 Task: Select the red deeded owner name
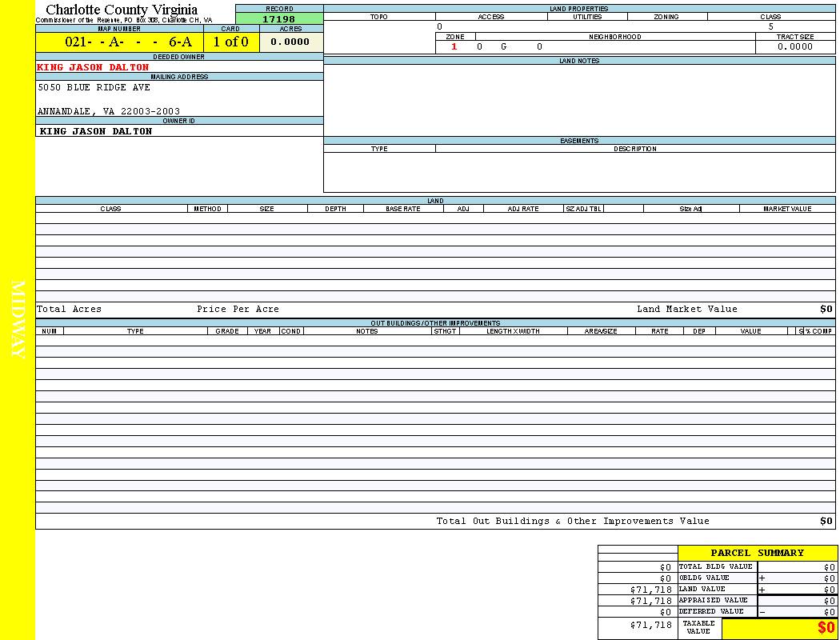93,67
